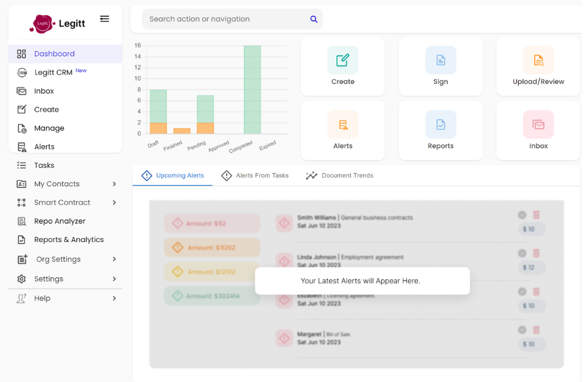Open the Document Trends tab
The image size is (588, 382).
339,175
